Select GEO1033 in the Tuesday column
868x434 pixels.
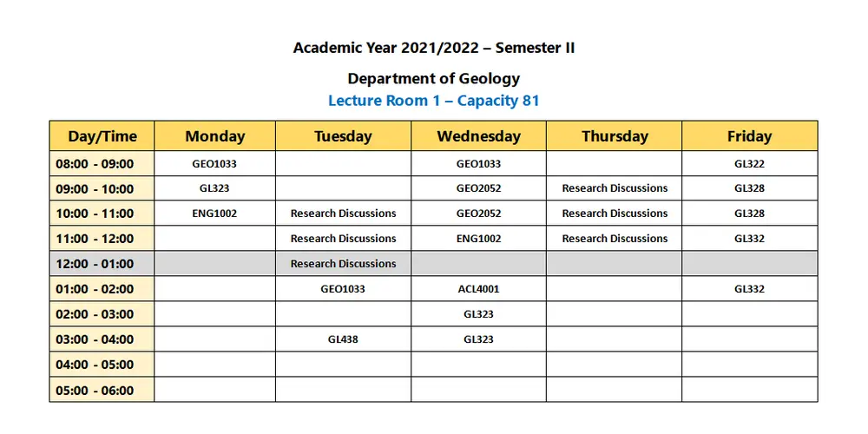point(343,289)
